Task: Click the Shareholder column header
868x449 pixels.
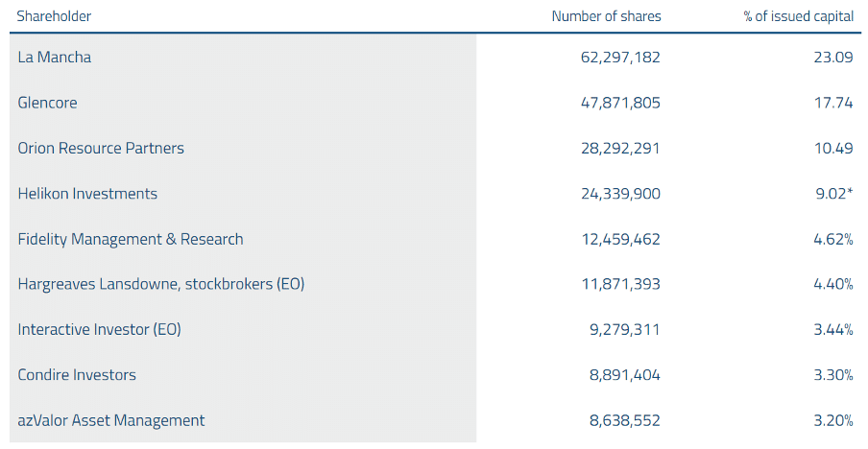Action: click(x=54, y=16)
